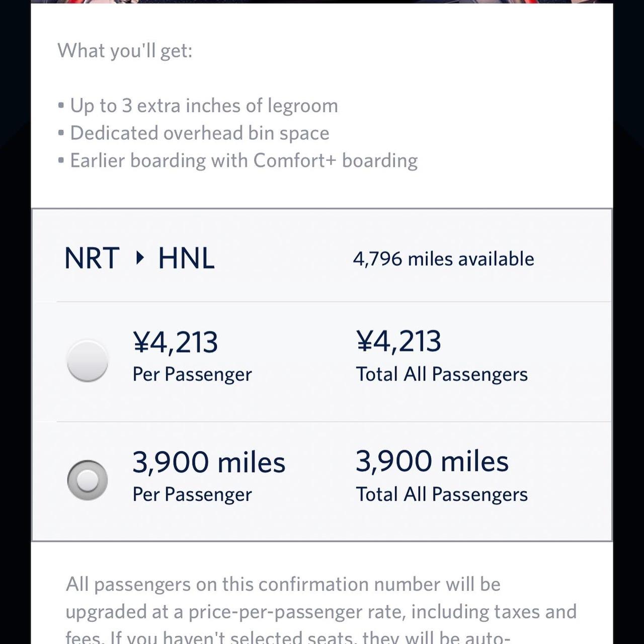Click the ¥4,213 per passenger price
This screenshot has height=644, width=644.
click(x=175, y=342)
